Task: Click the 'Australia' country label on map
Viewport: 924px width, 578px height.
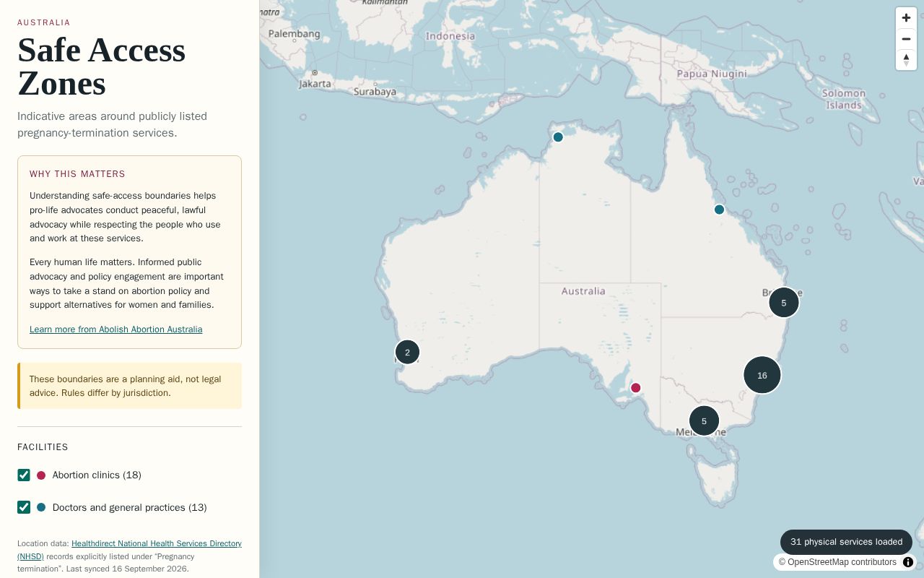Action: tap(583, 291)
